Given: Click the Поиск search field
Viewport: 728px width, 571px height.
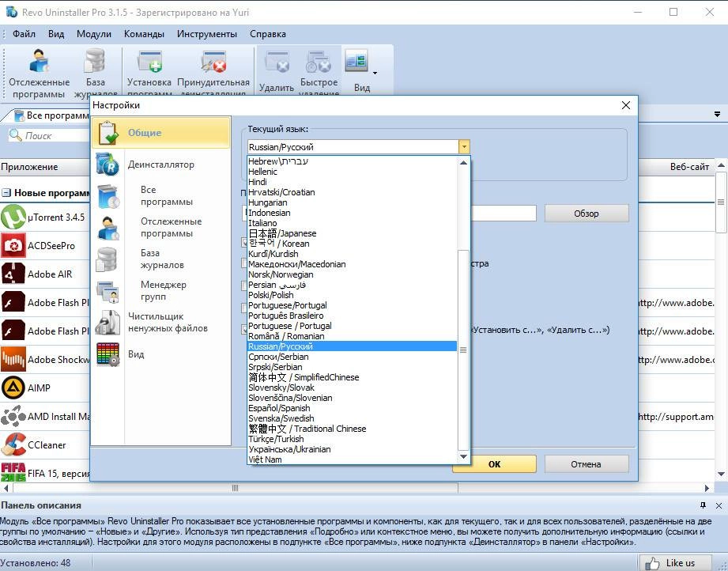Looking at the screenshot, I should pyautogui.click(x=48, y=136).
